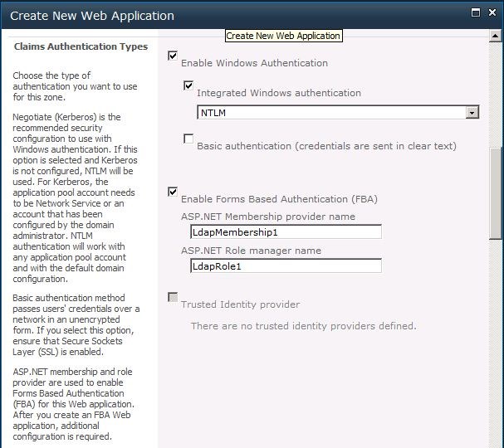Maximize the Create New Web Application dialog
This screenshot has height=448, width=504.
pos(476,12)
